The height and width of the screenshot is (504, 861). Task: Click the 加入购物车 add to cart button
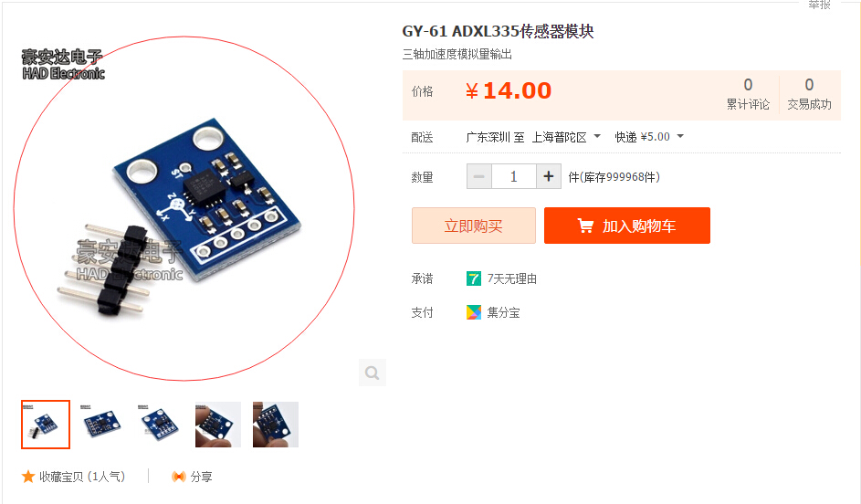tap(627, 226)
